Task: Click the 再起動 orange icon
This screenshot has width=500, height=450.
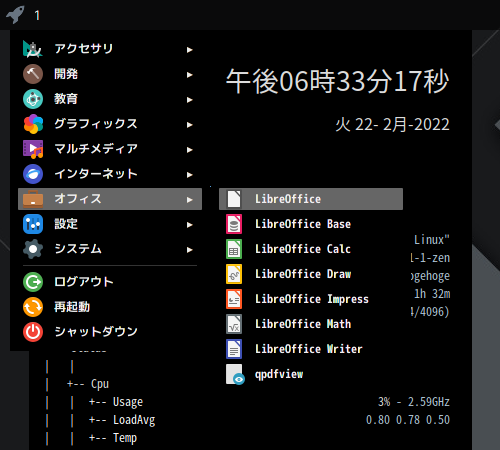Action: [33, 307]
